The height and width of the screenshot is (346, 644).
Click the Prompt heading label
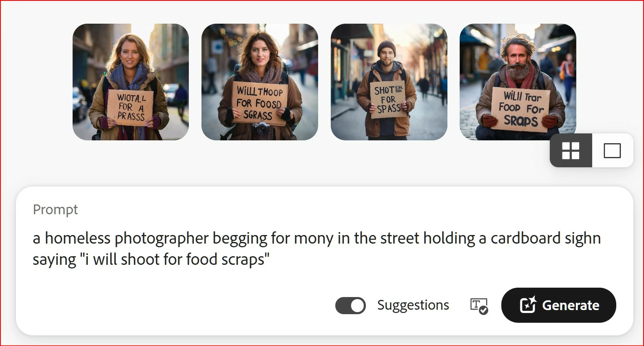pyautogui.click(x=55, y=210)
